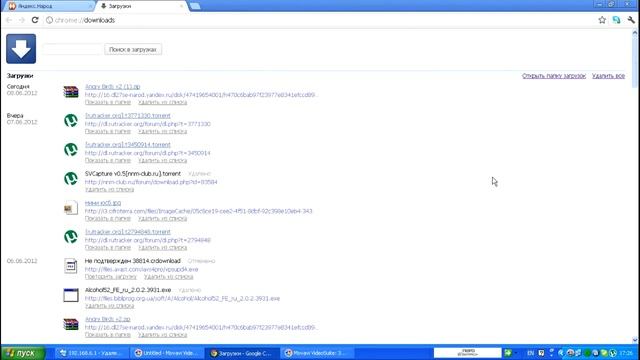Show t3450914.torrent in folder
The width and height of the screenshot is (640, 360).
(108, 160)
